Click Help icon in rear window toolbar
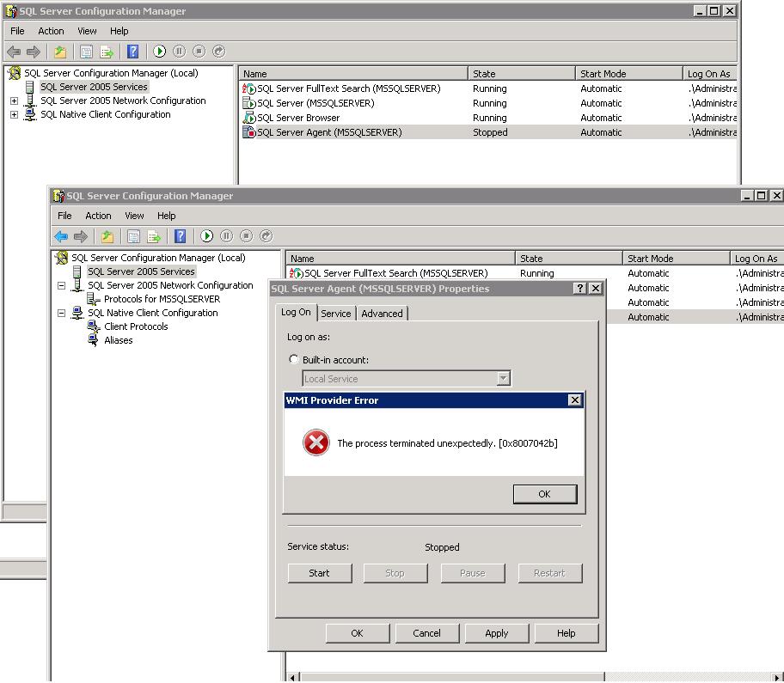Image resolution: width=784 pixels, height=683 pixels. 132,52
